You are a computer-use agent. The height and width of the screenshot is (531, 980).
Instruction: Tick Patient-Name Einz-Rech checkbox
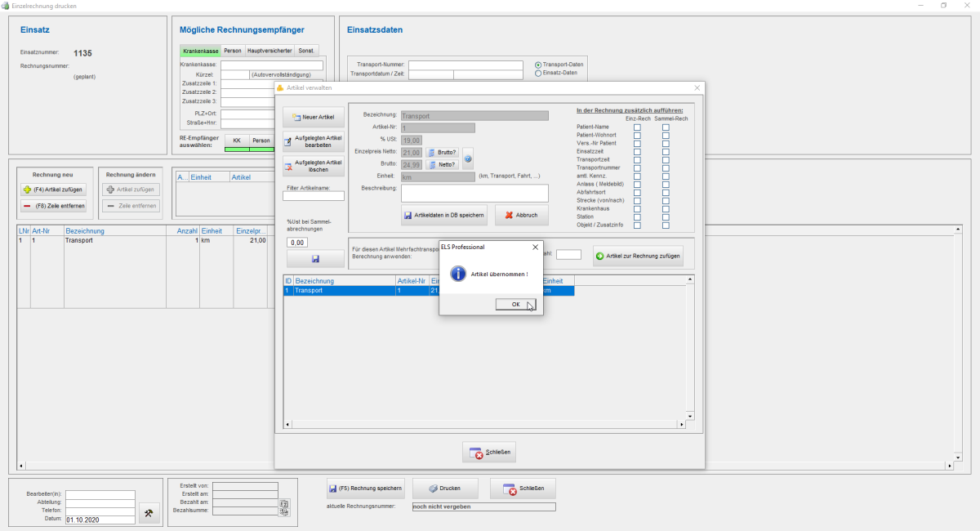637,127
